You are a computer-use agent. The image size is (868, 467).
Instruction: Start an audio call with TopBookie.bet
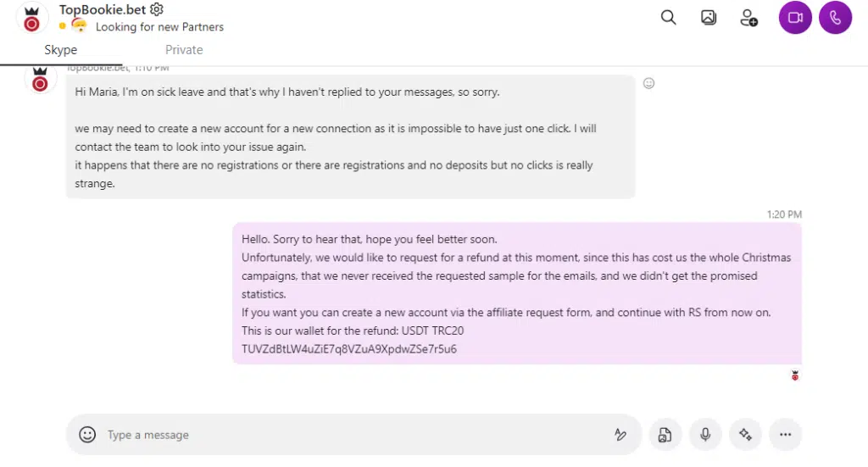coord(835,18)
